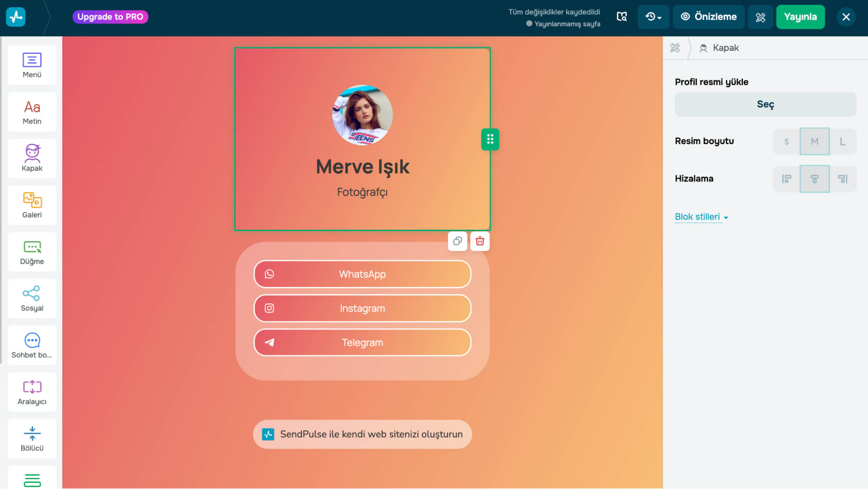The image size is (868, 489).
Task: Select the Sohbet botu block icon
Action: tap(31, 345)
